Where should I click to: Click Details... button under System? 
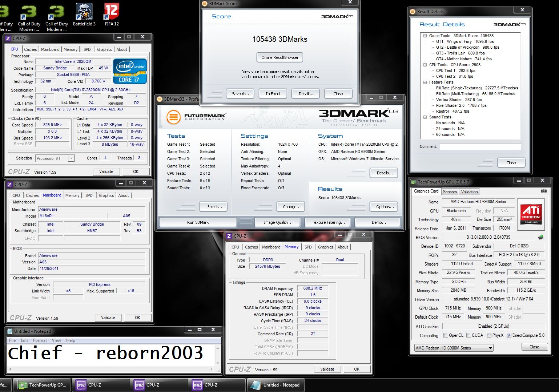click(384, 173)
